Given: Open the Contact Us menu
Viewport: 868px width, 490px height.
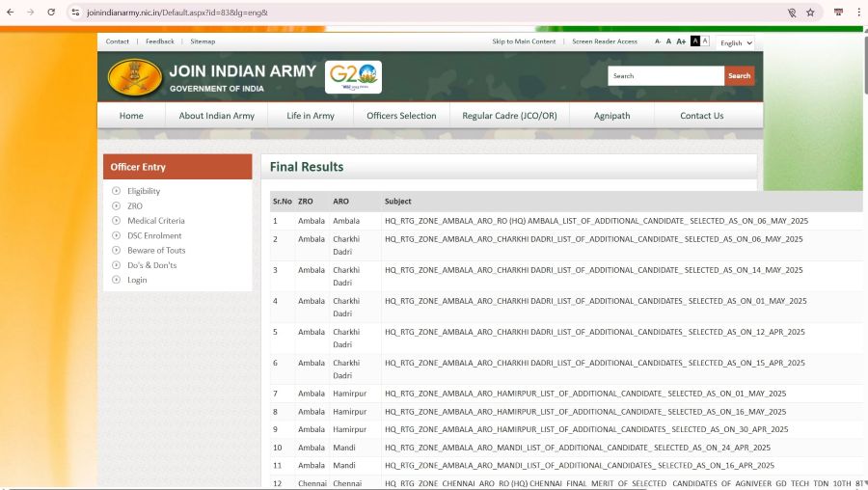Looking at the screenshot, I should pos(702,116).
